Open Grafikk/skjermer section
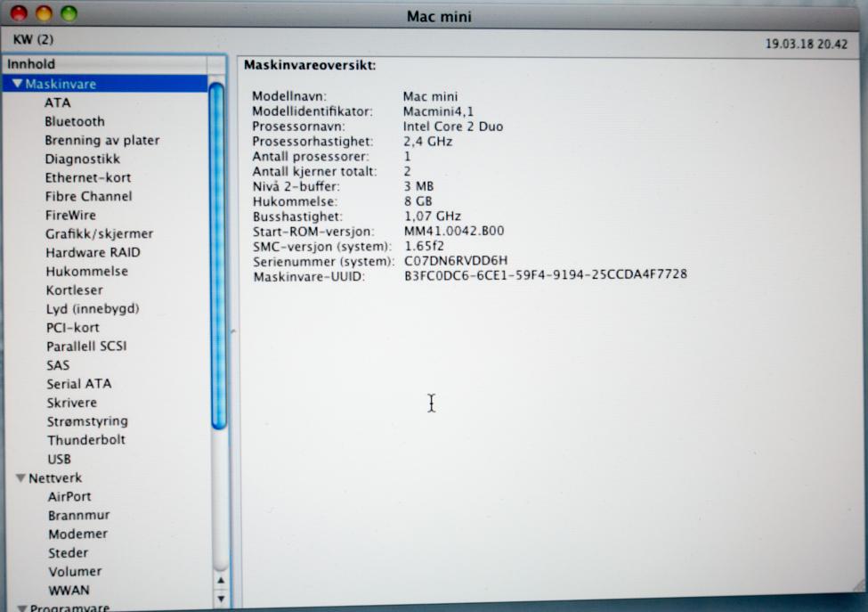 [99, 233]
